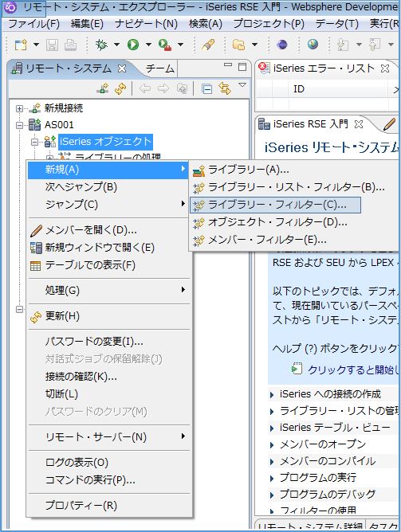401x532 pixels.
Task: Open the データ(T) menu
Action: (337, 24)
